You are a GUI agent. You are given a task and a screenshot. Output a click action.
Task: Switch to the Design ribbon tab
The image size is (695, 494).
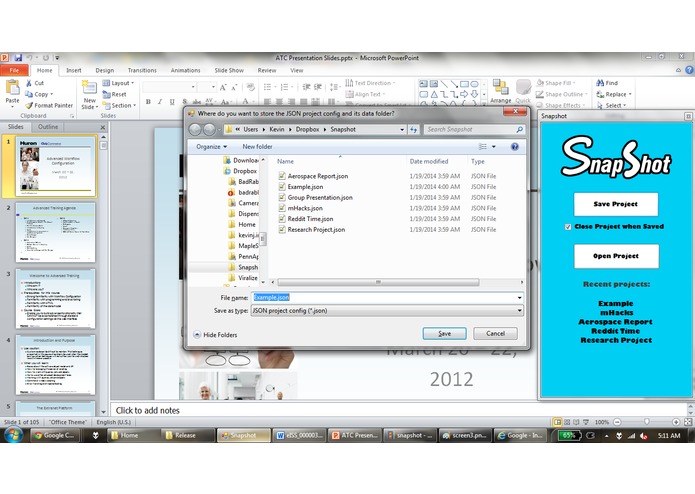coord(105,70)
